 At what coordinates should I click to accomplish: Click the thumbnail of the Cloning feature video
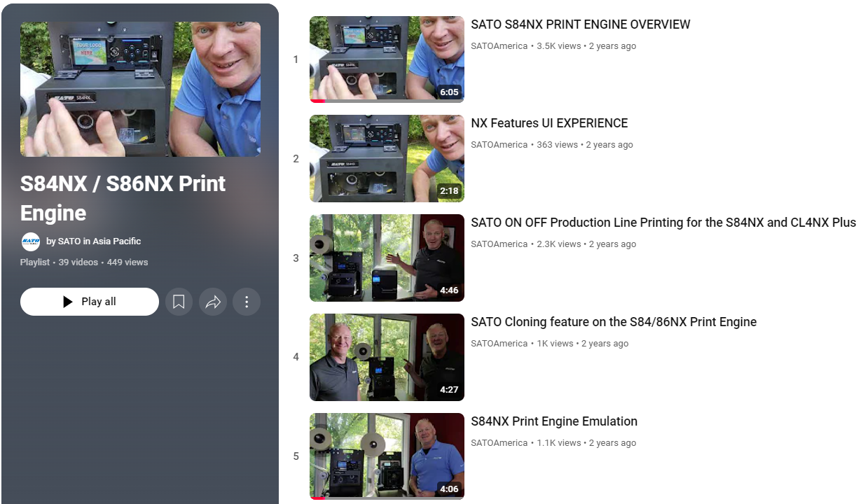(387, 357)
